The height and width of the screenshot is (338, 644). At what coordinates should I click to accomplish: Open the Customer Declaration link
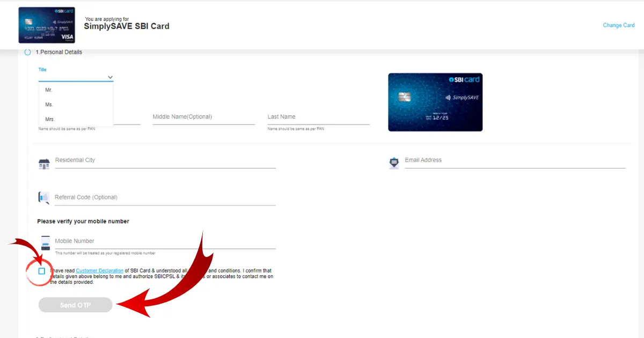[x=100, y=271]
